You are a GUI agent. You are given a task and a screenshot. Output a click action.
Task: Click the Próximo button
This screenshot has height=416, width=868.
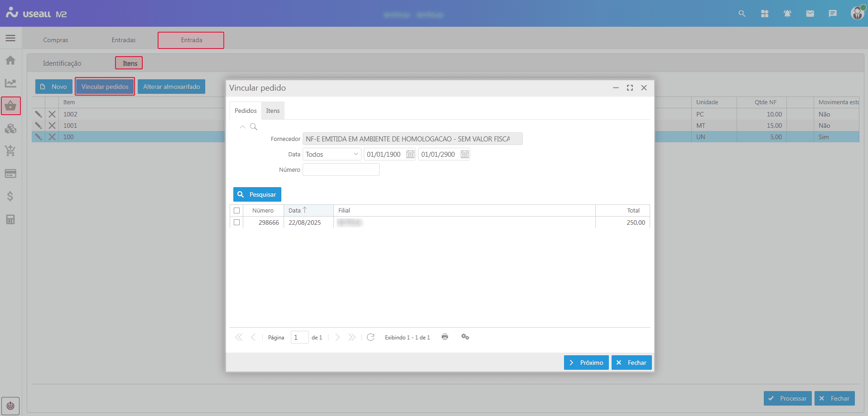tap(586, 363)
